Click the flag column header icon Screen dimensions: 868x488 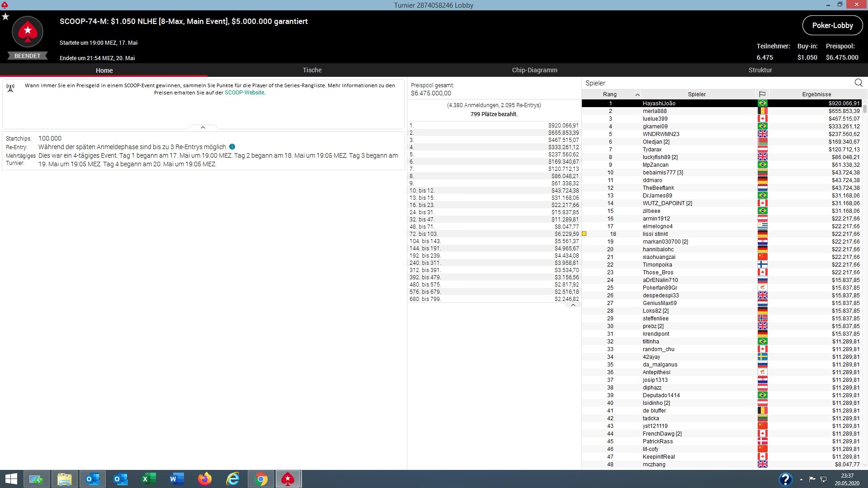coord(762,94)
